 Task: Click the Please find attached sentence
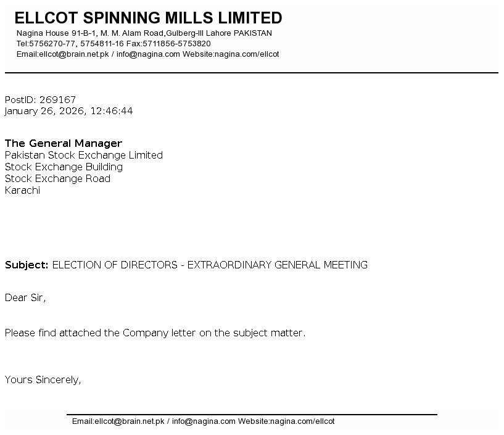155,333
